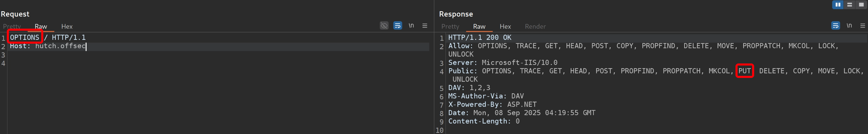Image resolution: width=868 pixels, height=134 pixels.
Task: Select the Response Raw tab
Action: coord(479,27)
